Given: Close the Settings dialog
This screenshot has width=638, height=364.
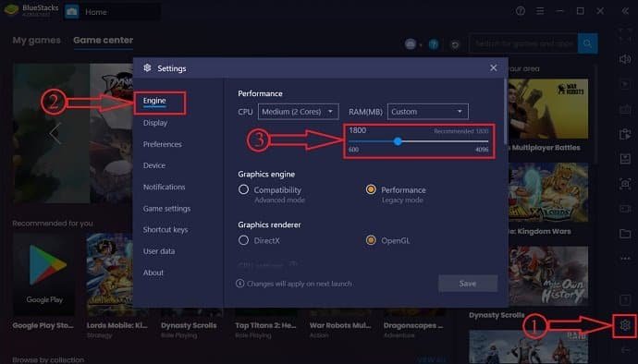Looking at the screenshot, I should click(493, 68).
